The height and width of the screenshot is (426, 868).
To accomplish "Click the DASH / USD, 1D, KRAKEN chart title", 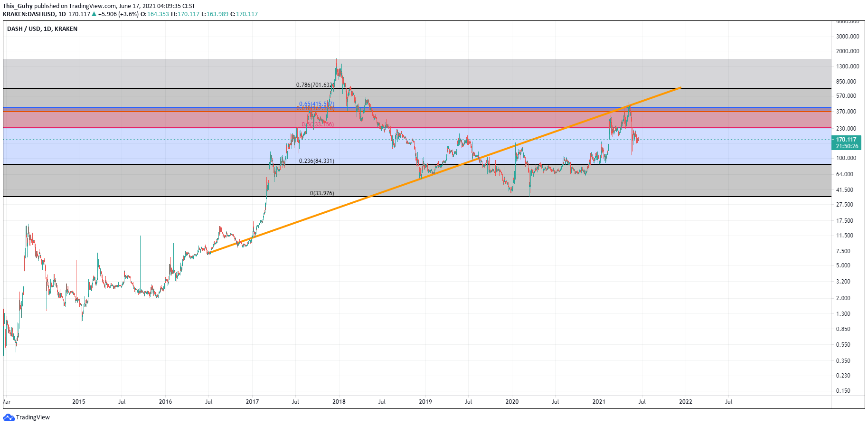I will pos(42,29).
